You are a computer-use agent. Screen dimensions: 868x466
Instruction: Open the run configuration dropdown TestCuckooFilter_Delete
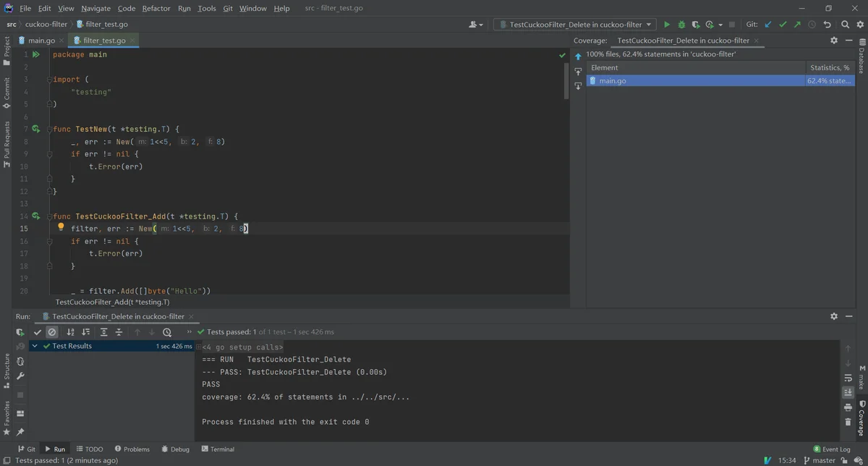tap(576, 25)
